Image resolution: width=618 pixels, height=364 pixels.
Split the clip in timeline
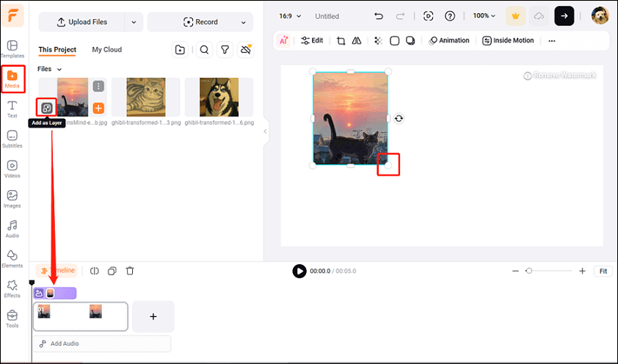pos(94,271)
